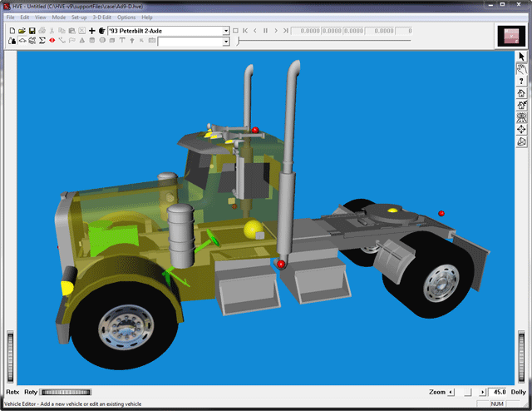Expand the empty second-row combo box
This screenshot has width=532, height=411.
[226, 42]
